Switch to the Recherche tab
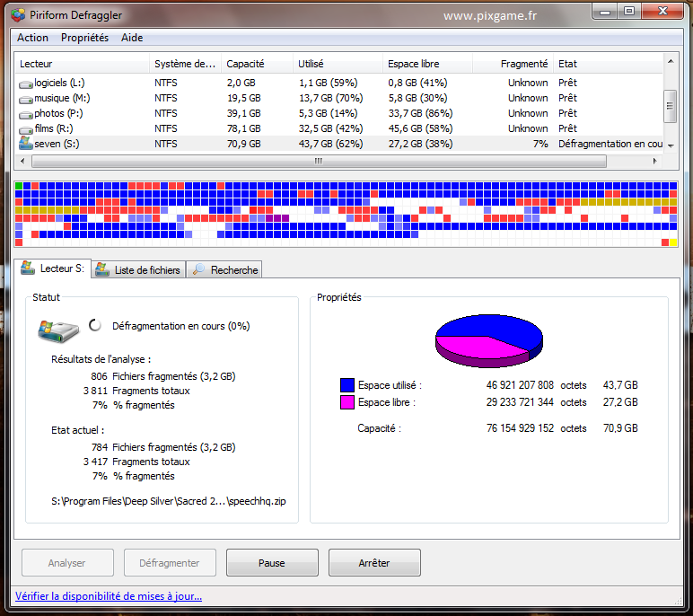The width and height of the screenshot is (693, 616). [224, 269]
